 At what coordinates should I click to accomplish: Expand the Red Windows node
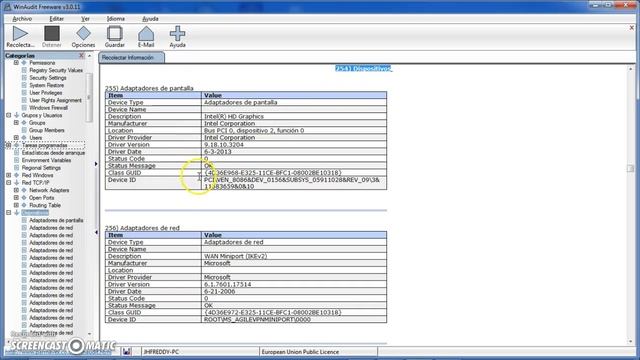point(9,175)
